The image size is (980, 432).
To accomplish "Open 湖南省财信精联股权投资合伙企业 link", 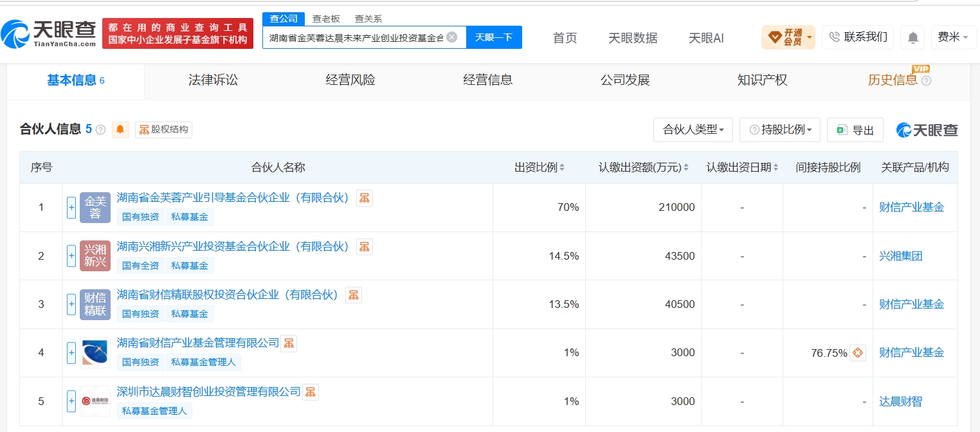I will point(228,294).
